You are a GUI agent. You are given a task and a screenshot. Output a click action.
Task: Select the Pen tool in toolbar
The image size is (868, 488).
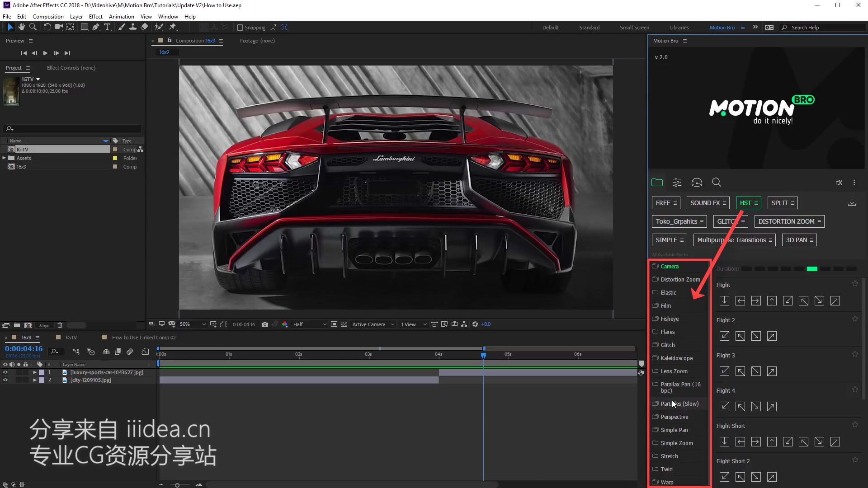[x=96, y=27]
